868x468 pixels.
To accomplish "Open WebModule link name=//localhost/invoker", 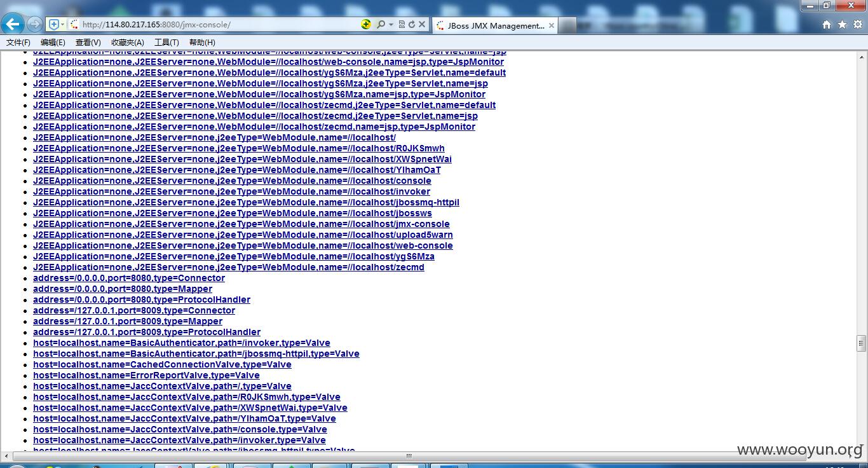I will coord(231,191).
